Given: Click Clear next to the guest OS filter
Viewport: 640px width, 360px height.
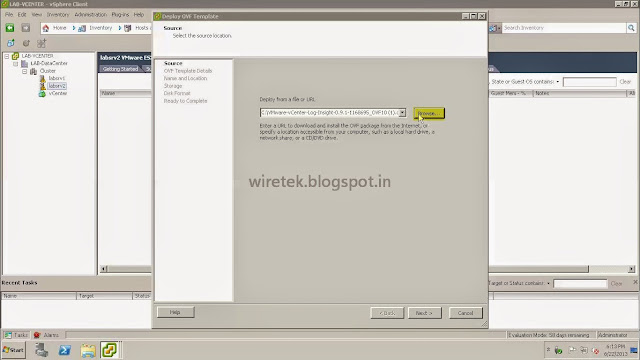Looking at the screenshot, I should coord(625,82).
